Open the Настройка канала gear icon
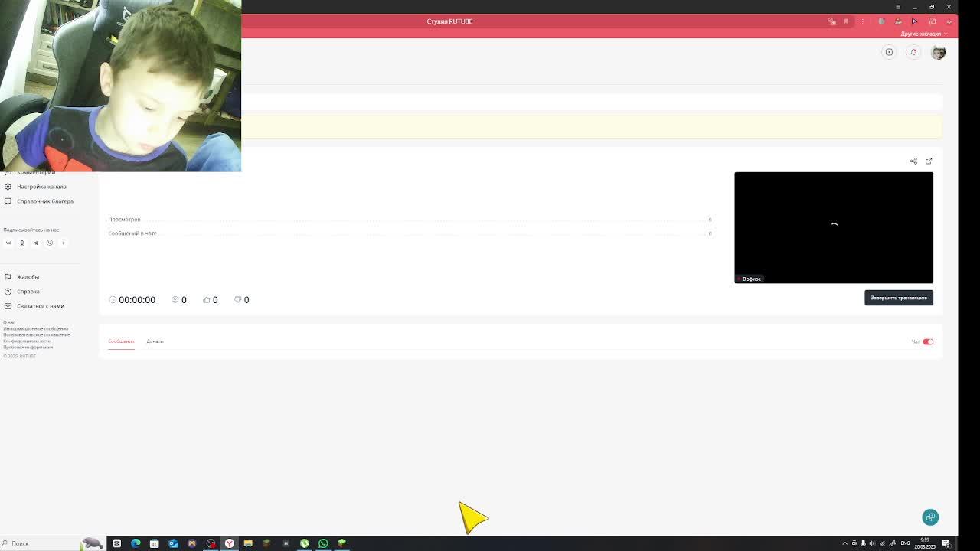Image resolution: width=980 pixels, height=551 pixels. click(x=8, y=187)
